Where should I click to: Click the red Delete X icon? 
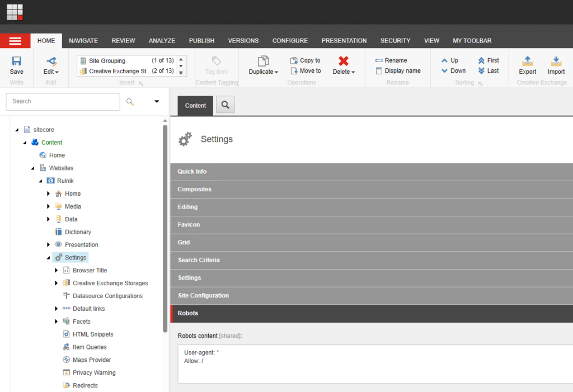point(344,61)
